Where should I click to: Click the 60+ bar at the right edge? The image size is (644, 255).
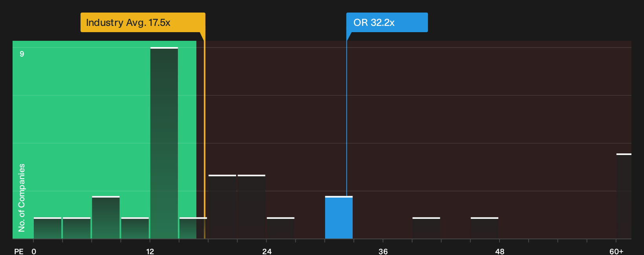624,196
